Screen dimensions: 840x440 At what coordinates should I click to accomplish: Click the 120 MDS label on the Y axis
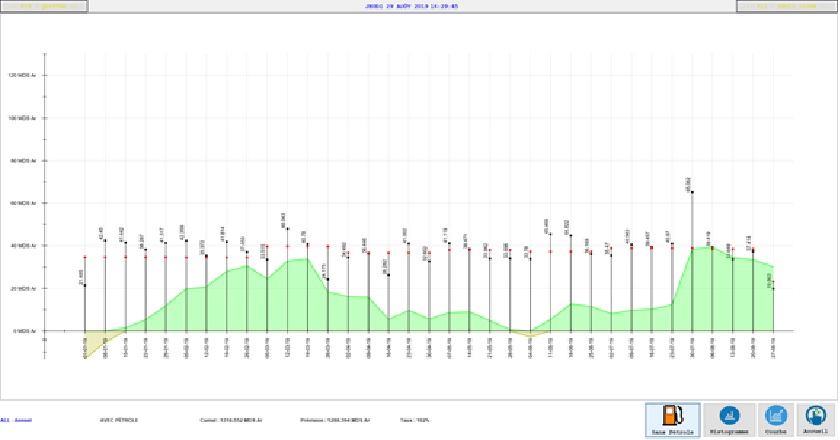coord(23,75)
